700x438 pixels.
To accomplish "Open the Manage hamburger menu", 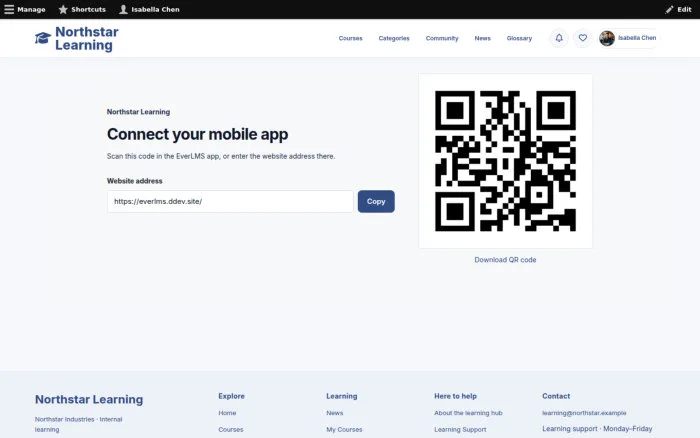I will tap(25, 9).
